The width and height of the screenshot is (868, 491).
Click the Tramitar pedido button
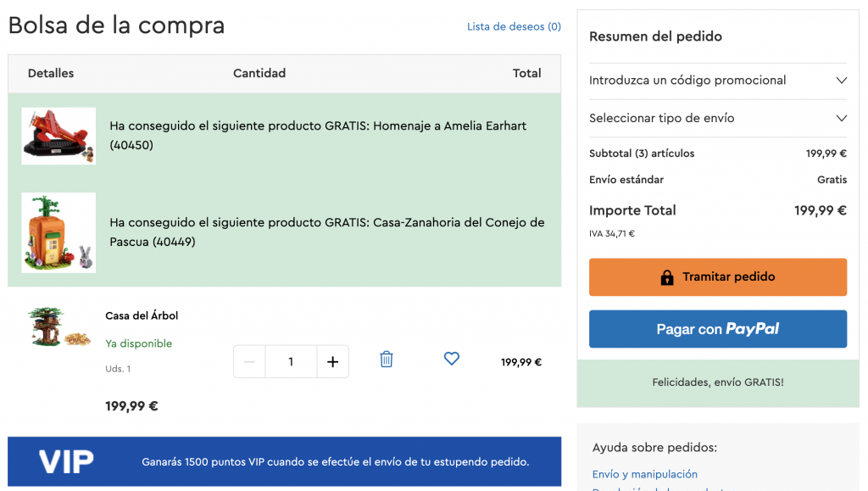coord(717,277)
